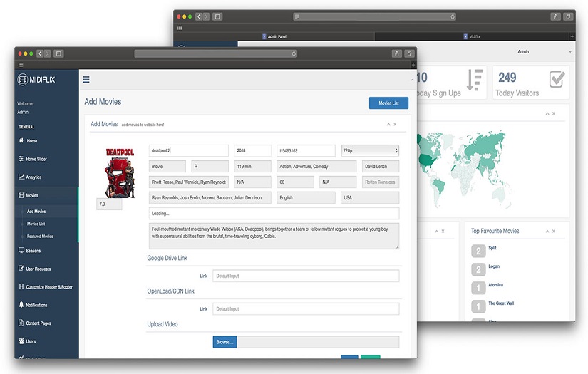This screenshot has height=374, width=588.
Task: Click the world map in dashboard
Action: tap(463, 169)
